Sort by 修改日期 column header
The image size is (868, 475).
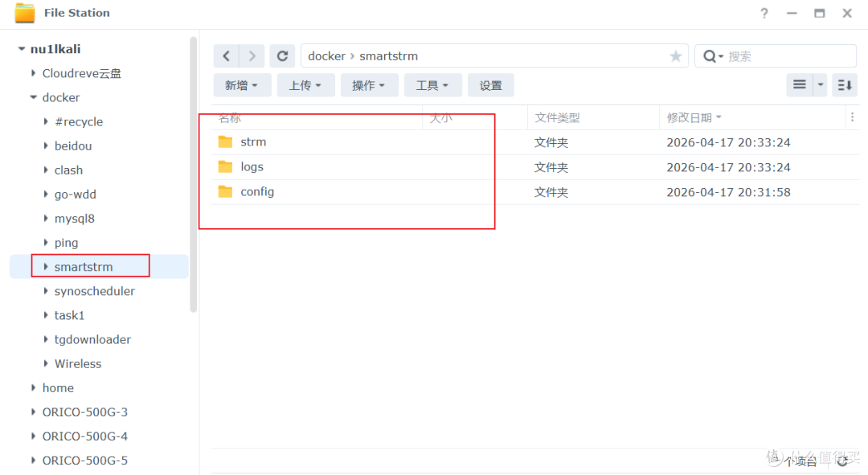coord(690,117)
